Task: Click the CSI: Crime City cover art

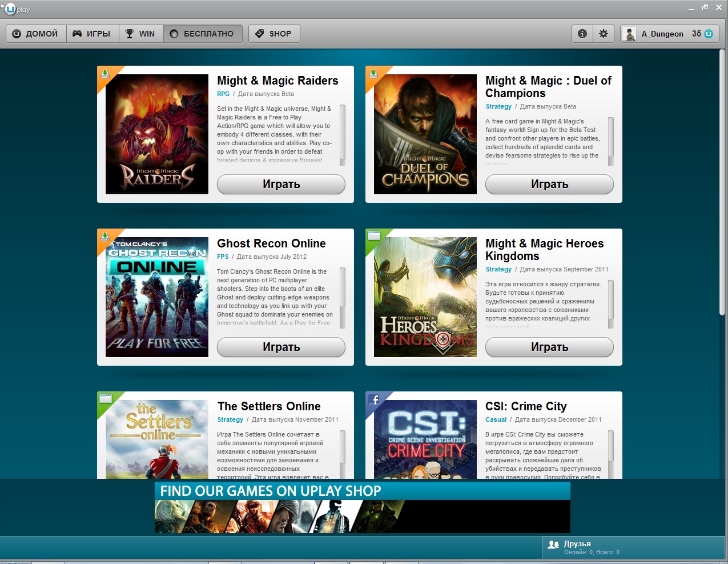Action: point(425,439)
